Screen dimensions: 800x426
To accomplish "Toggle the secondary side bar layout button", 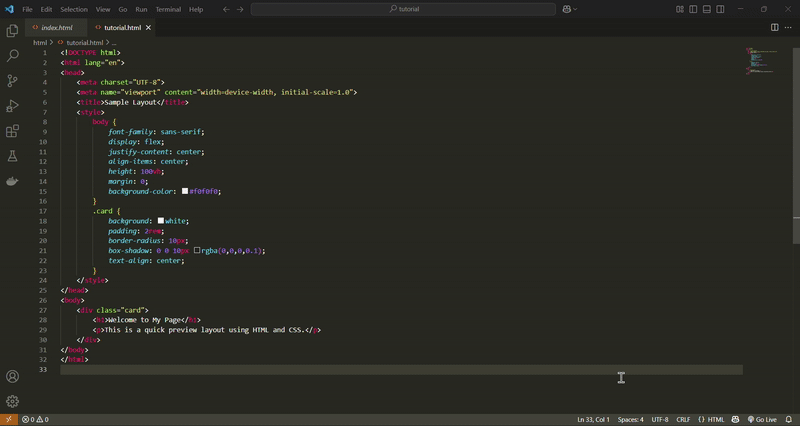I will pyautogui.click(x=720, y=9).
